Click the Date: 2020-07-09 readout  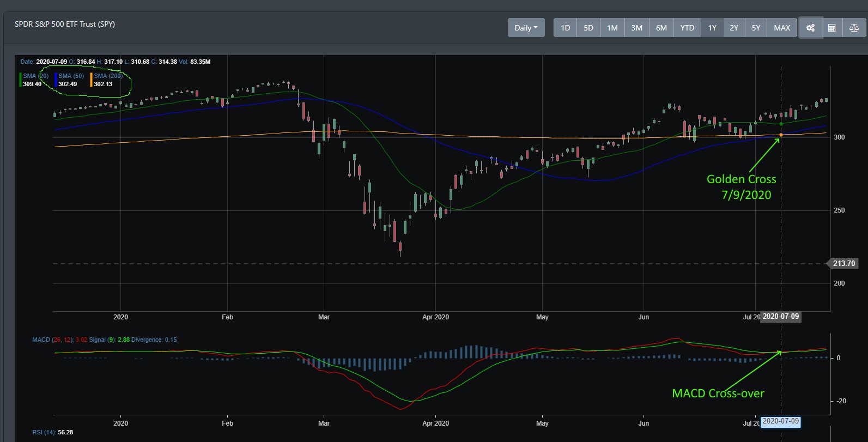(44, 62)
